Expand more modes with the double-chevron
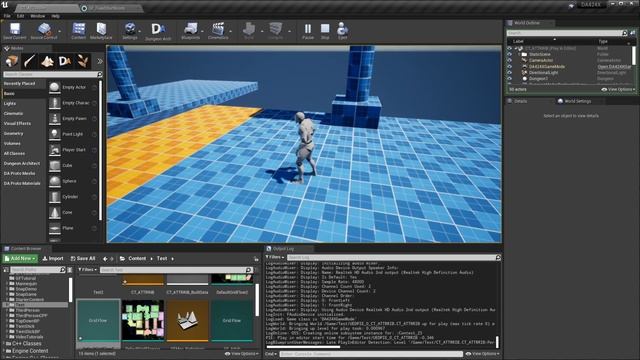 100,61
